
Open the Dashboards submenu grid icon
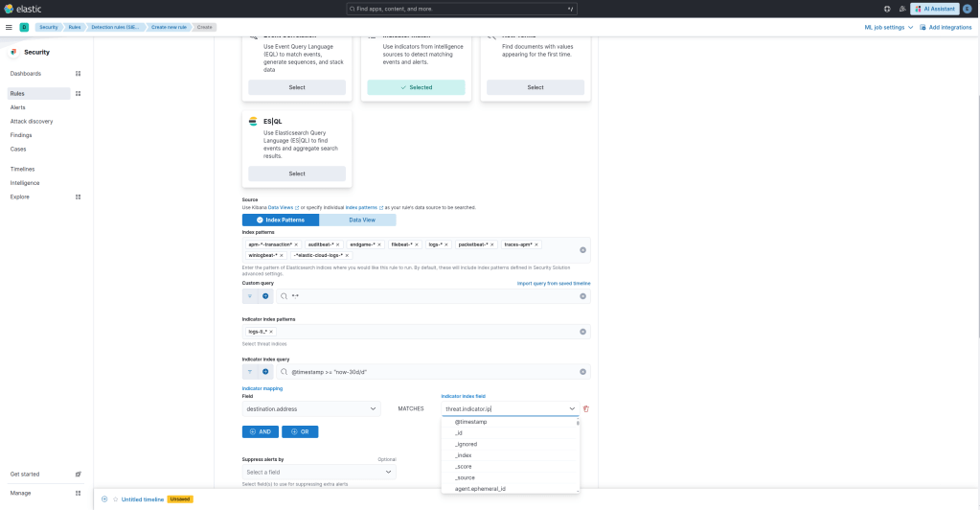click(79, 74)
